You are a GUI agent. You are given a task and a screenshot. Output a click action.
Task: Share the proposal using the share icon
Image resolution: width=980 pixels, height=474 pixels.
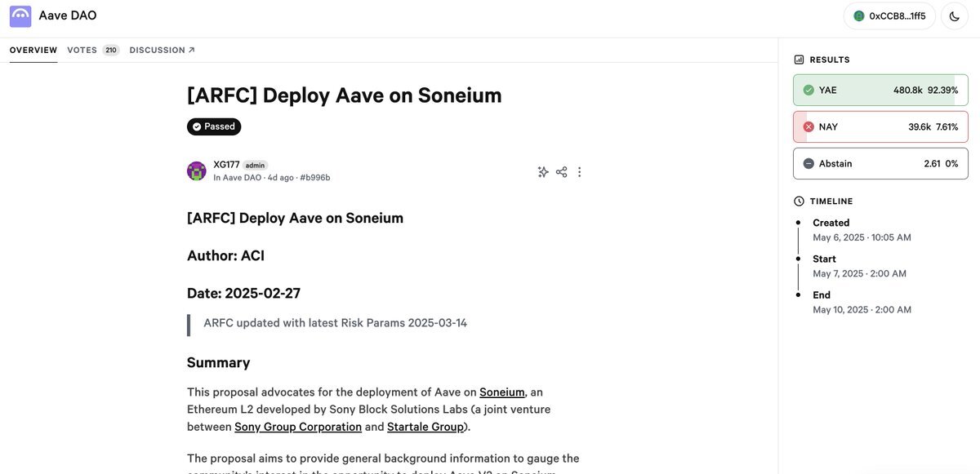tap(562, 172)
